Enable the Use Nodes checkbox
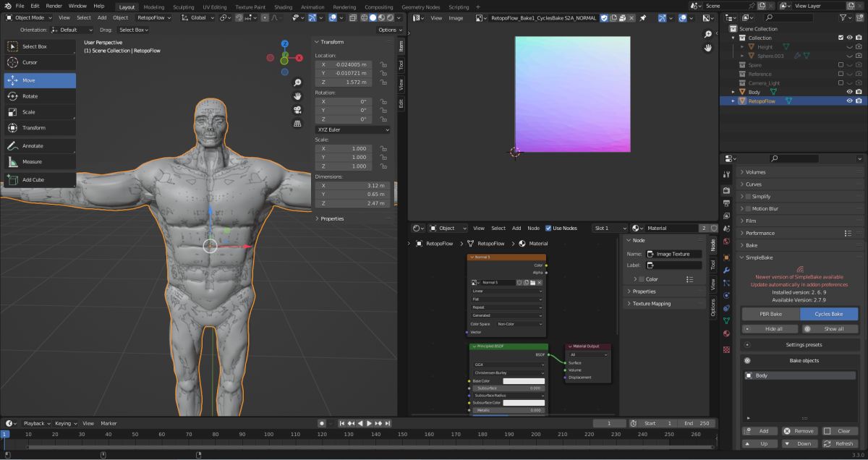This screenshot has height=460, width=868. [x=548, y=228]
